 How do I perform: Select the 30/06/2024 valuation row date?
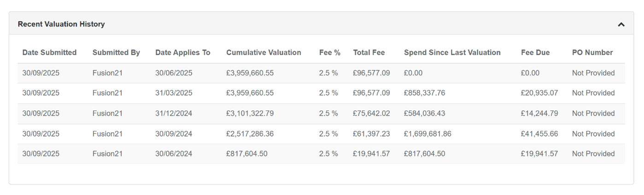[174, 154]
